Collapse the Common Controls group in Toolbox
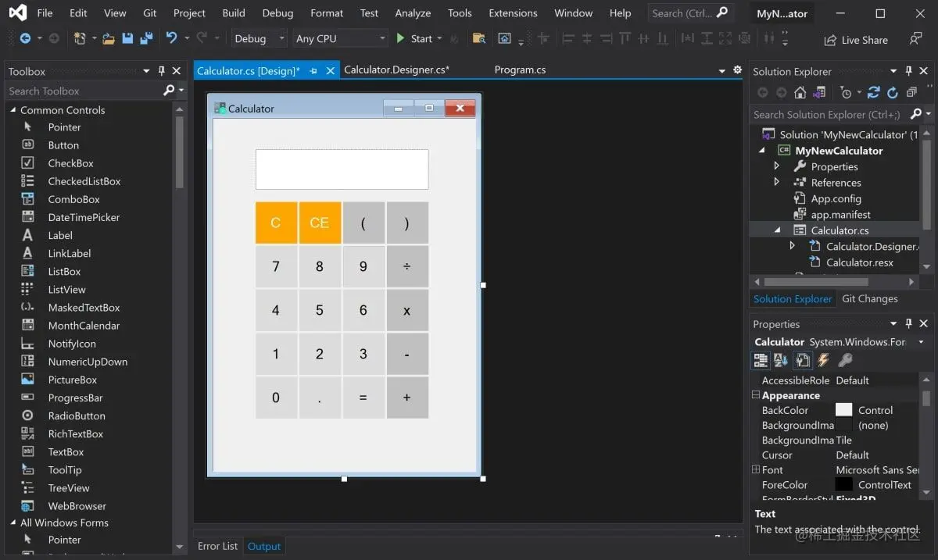Viewport: 938px width, 560px height. [x=12, y=110]
